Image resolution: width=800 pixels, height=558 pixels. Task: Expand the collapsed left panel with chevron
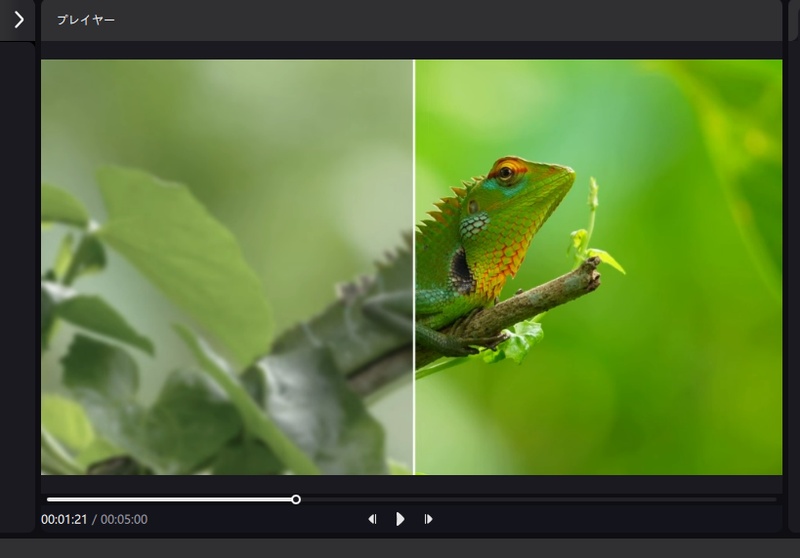[18, 19]
